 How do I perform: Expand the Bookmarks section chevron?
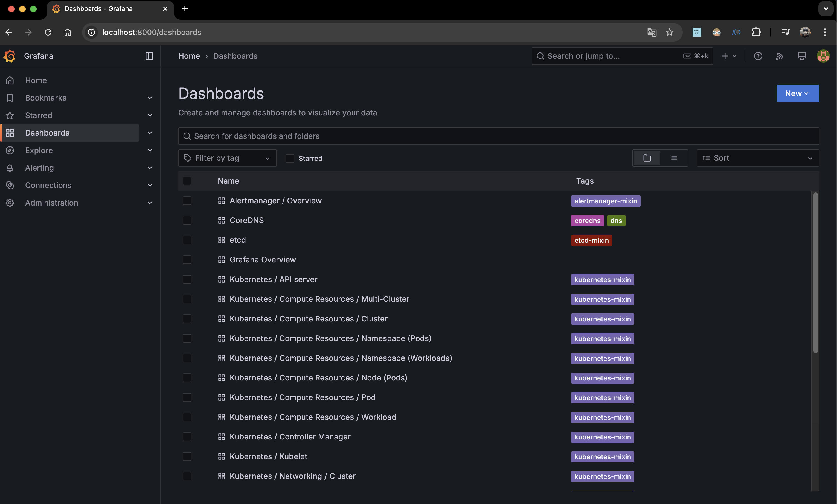(x=150, y=98)
